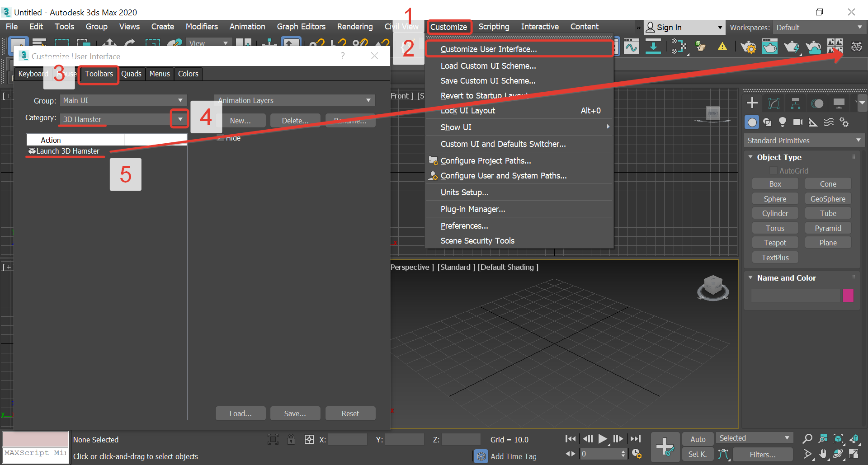Open Render Setup teapot with gear icon

pyautogui.click(x=748, y=46)
